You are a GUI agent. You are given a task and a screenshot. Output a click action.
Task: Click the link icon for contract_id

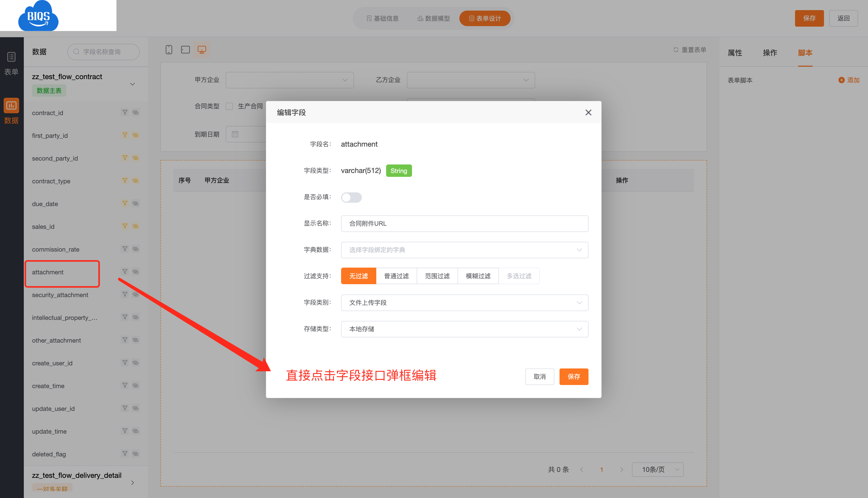click(x=136, y=112)
